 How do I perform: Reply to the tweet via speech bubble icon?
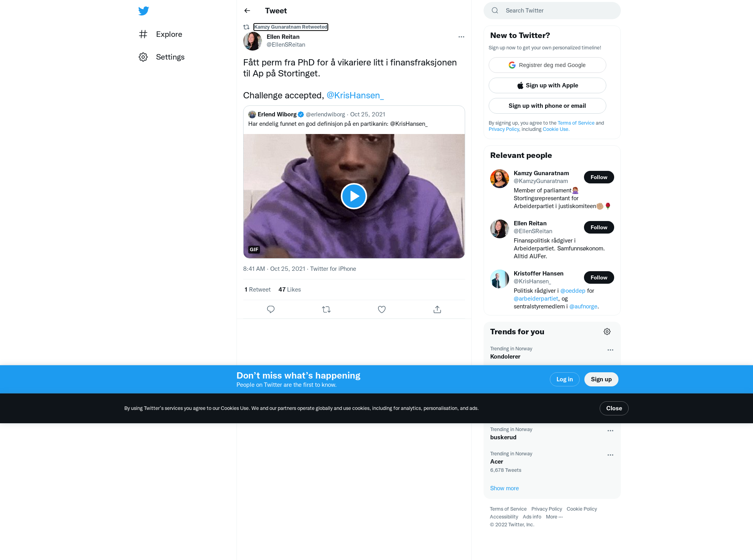[x=271, y=309]
